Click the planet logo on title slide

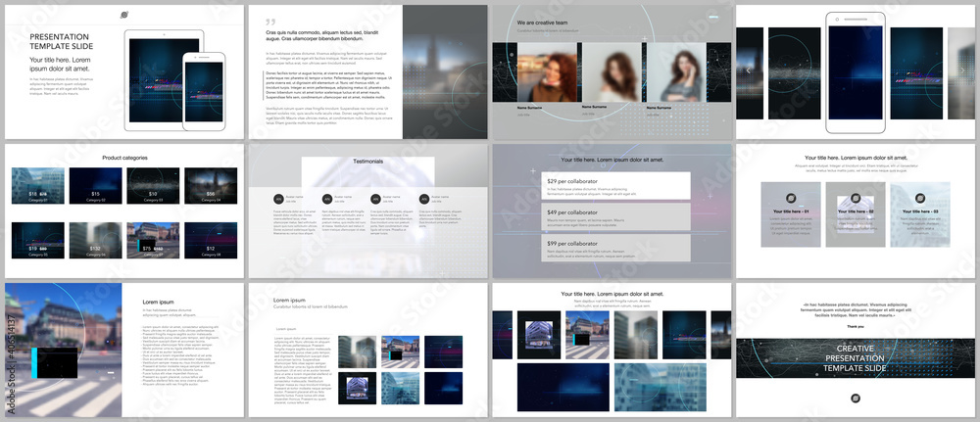pyautogui.click(x=124, y=15)
